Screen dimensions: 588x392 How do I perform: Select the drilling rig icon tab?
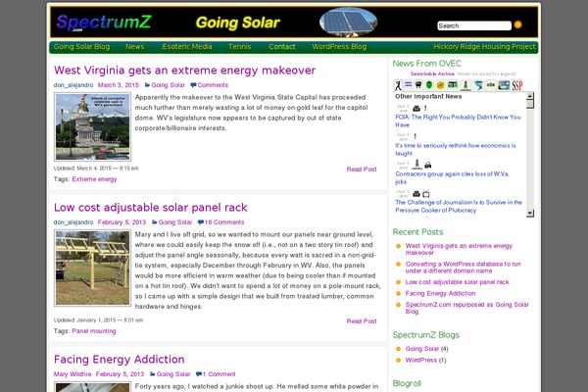[x=465, y=85]
